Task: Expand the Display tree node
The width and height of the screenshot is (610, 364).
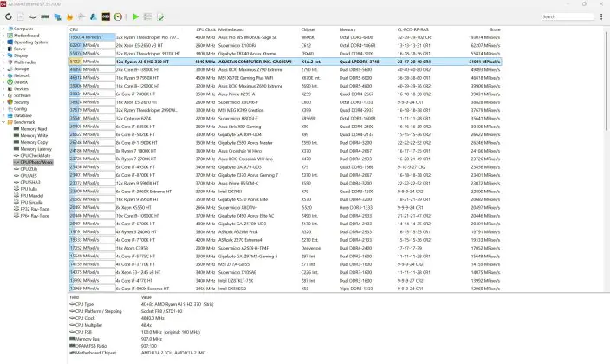Action: point(3,55)
